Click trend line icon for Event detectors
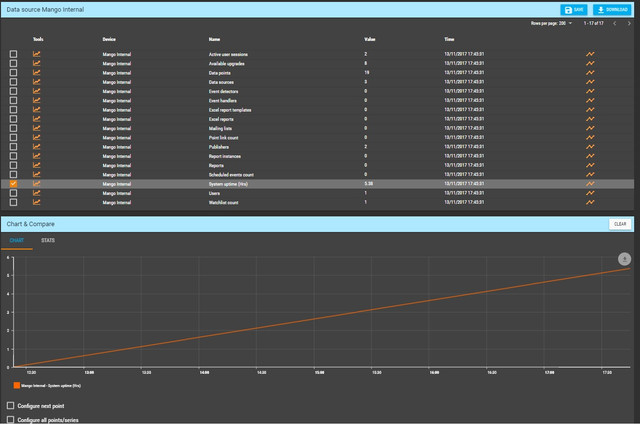The height and width of the screenshot is (424, 640). [x=590, y=91]
